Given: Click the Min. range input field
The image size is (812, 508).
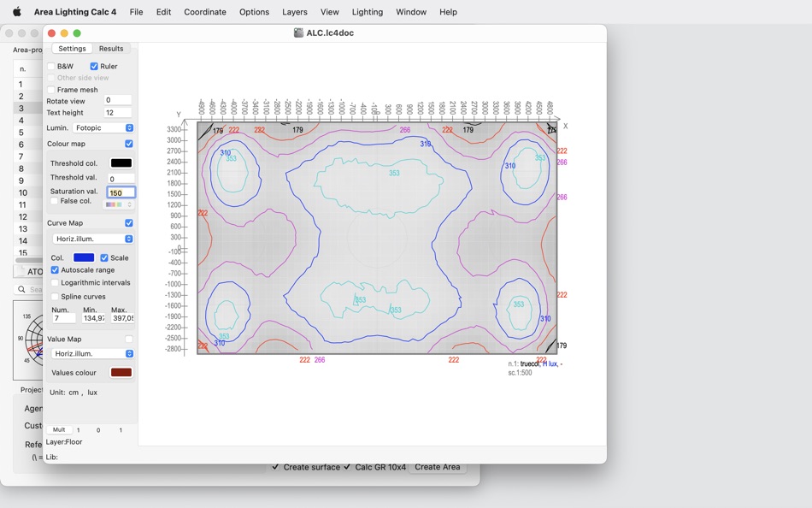Looking at the screenshot, I should click(94, 318).
